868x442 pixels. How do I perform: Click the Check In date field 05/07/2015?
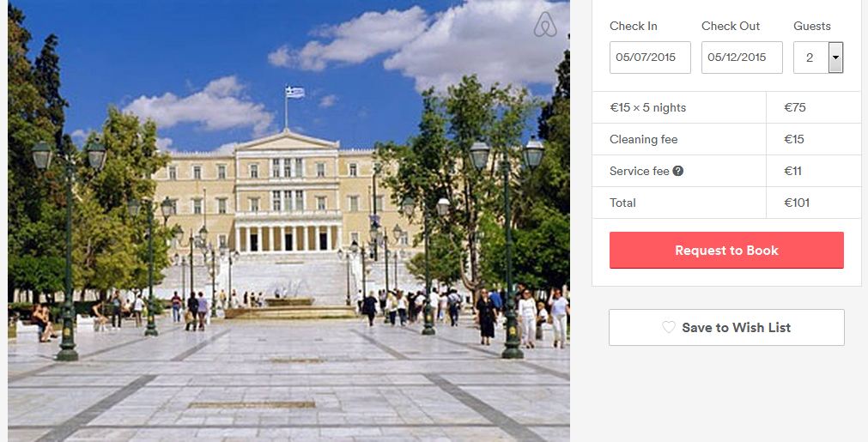650,58
